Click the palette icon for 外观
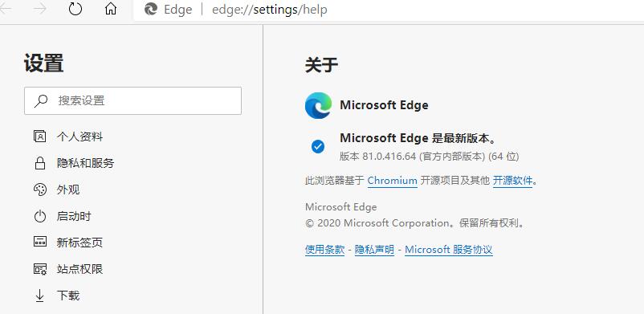644x314 pixels. (x=40, y=190)
